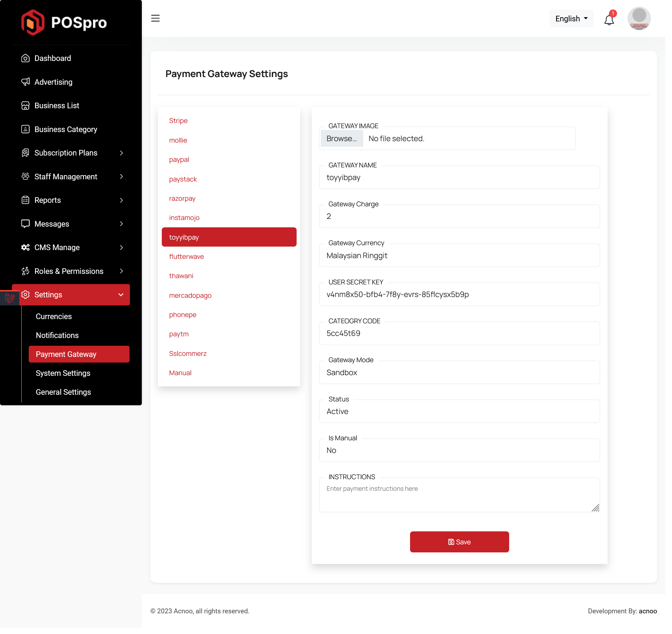Open the Currencies settings menu item
672x634 pixels.
click(54, 317)
